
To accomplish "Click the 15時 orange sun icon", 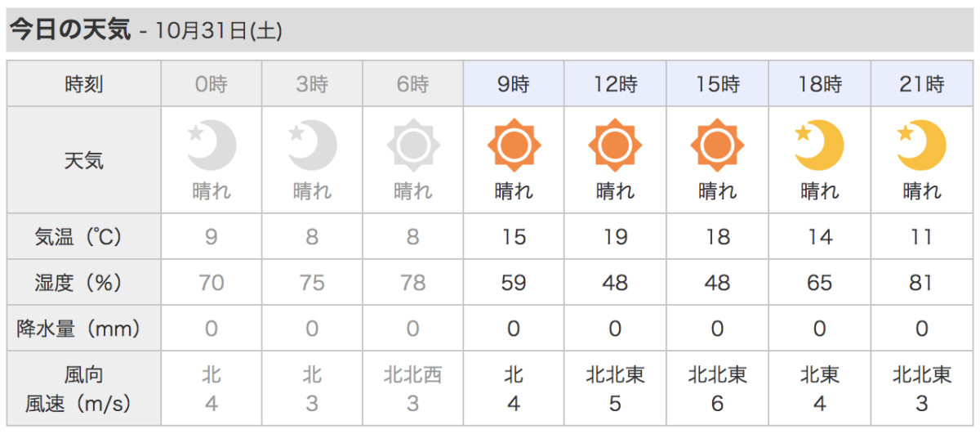I will (x=717, y=146).
